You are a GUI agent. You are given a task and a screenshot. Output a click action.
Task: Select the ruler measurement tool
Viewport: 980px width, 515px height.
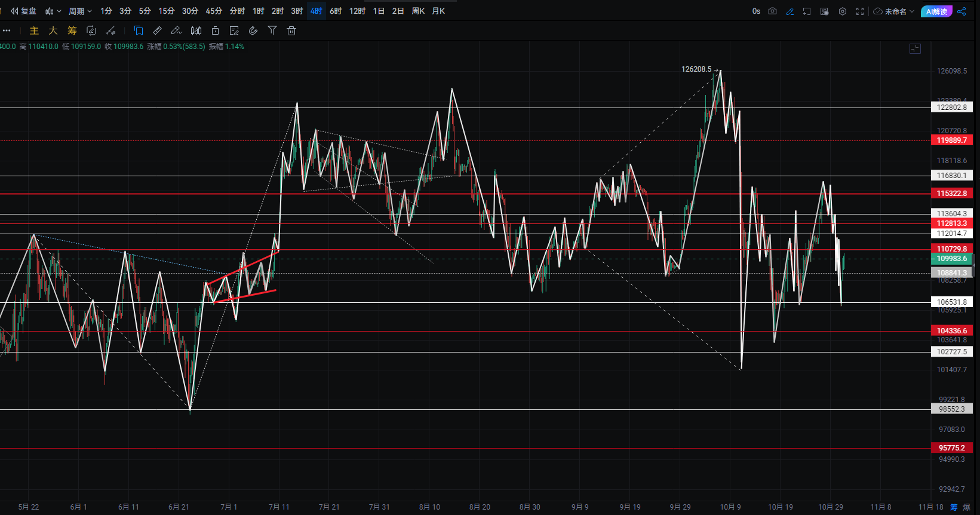pos(158,30)
